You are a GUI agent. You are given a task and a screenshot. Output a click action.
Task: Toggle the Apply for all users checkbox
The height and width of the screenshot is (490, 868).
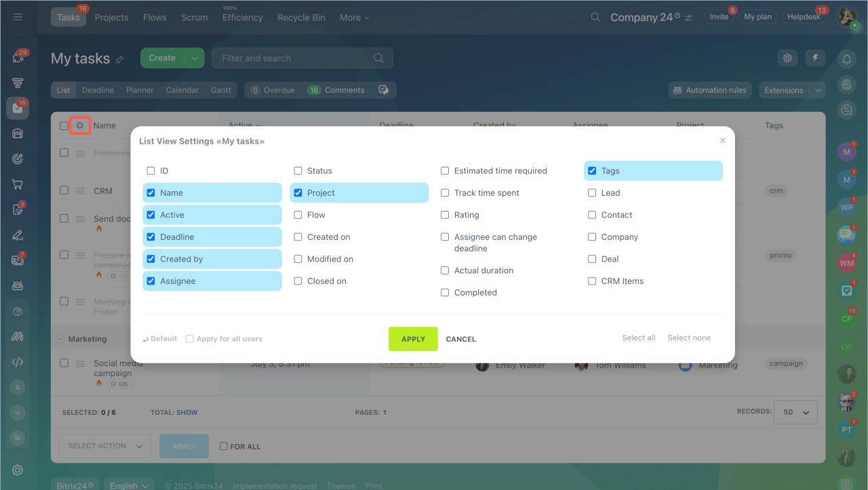click(190, 339)
